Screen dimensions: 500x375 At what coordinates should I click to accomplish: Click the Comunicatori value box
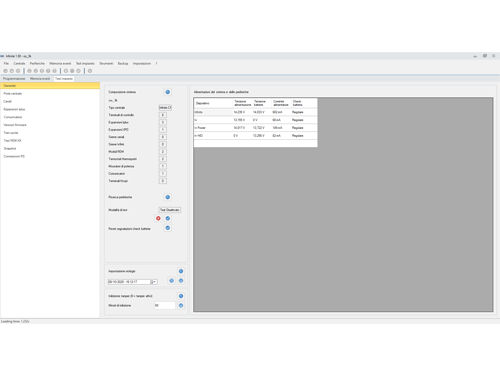click(x=163, y=174)
